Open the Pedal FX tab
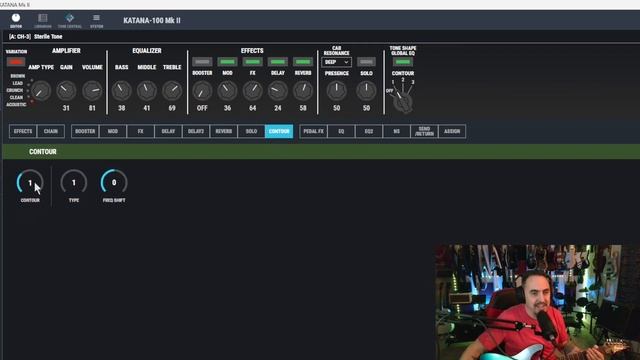The image size is (640, 360). point(313,131)
